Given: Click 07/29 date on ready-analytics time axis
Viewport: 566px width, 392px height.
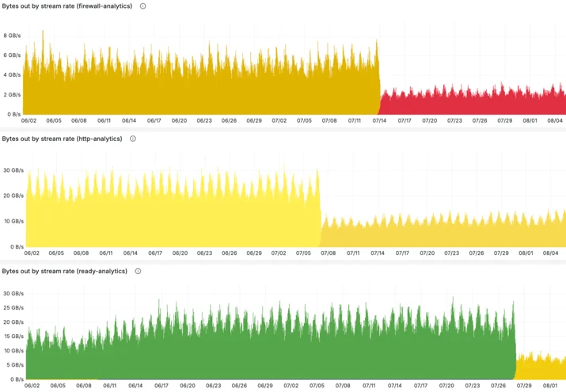Looking at the screenshot, I should 524,386.
